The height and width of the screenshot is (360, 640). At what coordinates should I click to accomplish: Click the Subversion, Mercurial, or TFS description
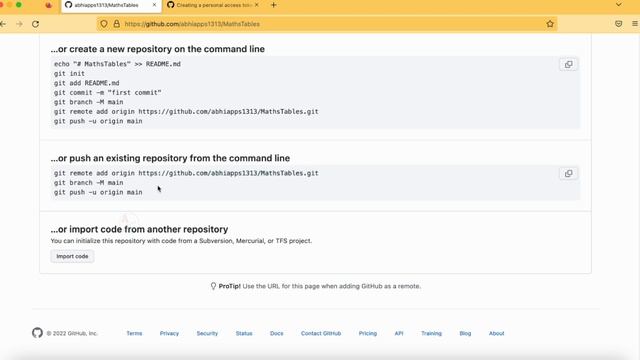pos(181,241)
